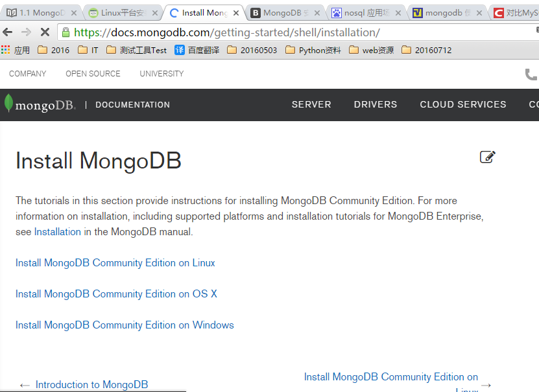Open Install MongoDB Community Edition on Linux
Viewport: 539px width, 392px height.
coord(115,263)
